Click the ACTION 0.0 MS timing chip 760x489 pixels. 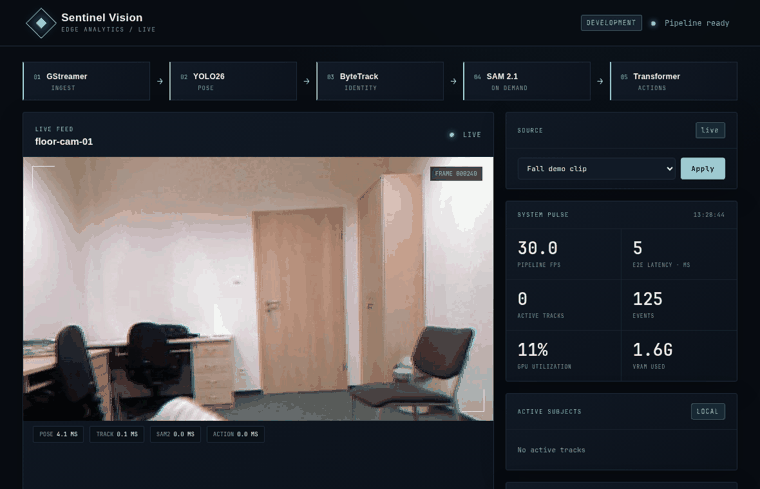235,434
